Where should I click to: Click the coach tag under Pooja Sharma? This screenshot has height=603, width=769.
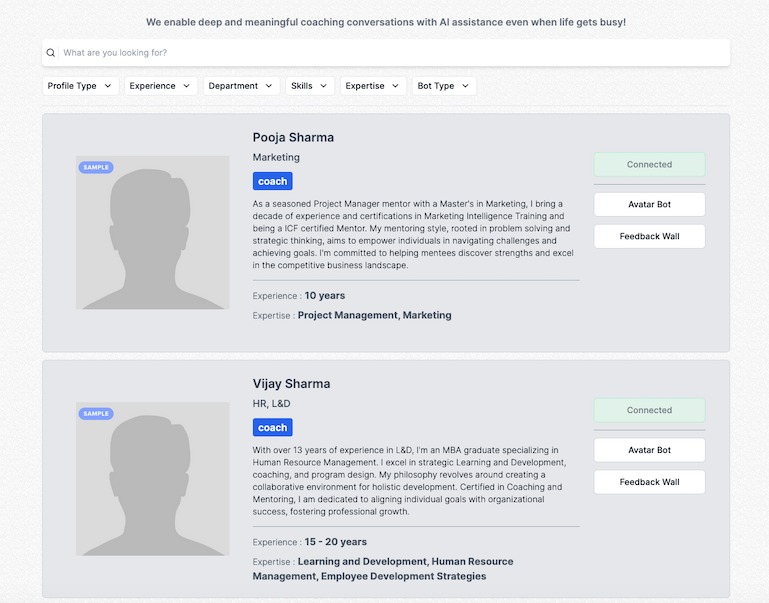tap(272, 181)
